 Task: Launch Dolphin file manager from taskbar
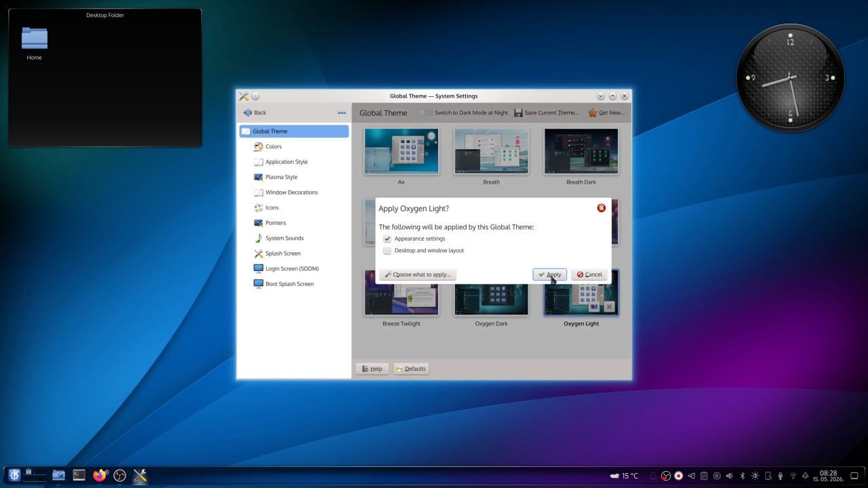coord(58,475)
